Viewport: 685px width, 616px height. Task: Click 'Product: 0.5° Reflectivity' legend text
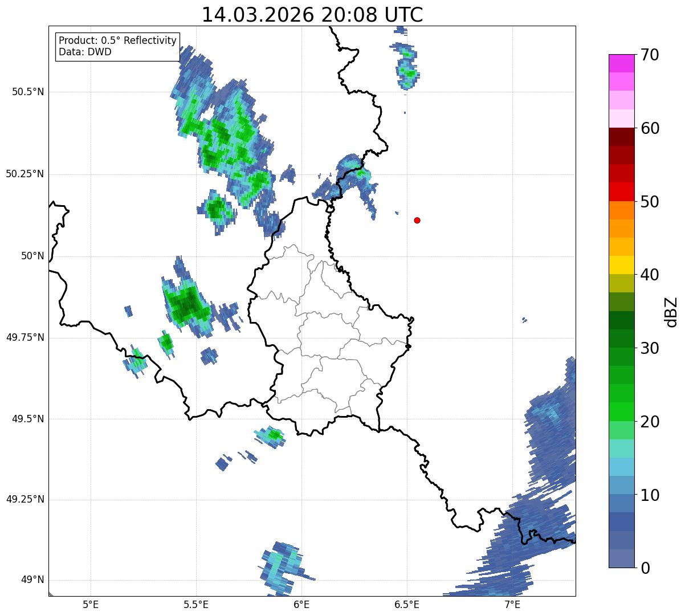pos(118,40)
